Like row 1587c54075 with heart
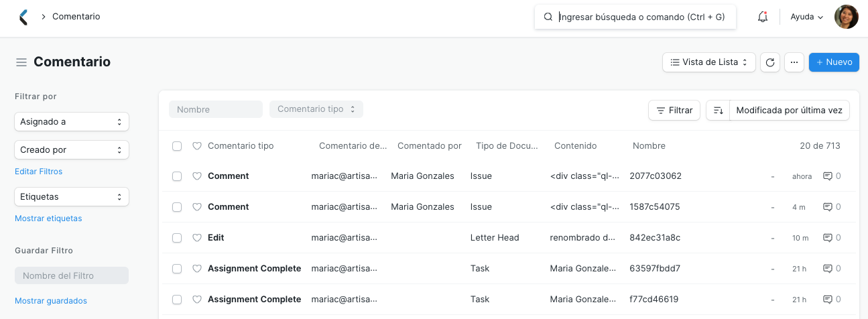This screenshot has width=868, height=319. tap(197, 207)
